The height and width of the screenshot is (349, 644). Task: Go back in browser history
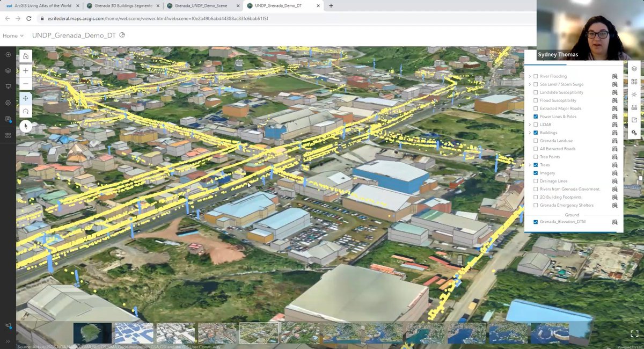8,18
